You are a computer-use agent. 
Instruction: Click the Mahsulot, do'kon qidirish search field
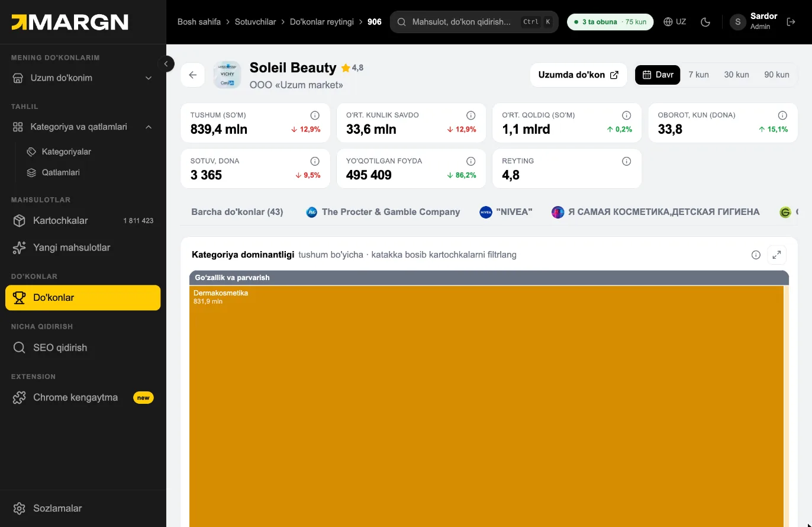[474, 22]
